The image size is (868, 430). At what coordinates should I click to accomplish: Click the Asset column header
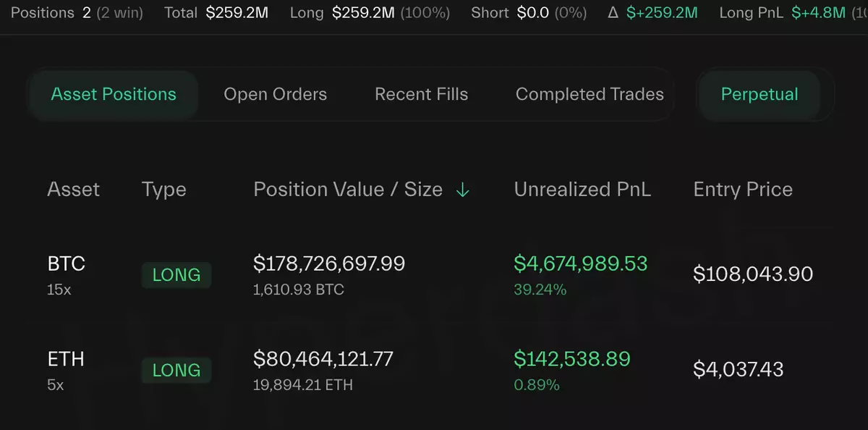pyautogui.click(x=73, y=190)
